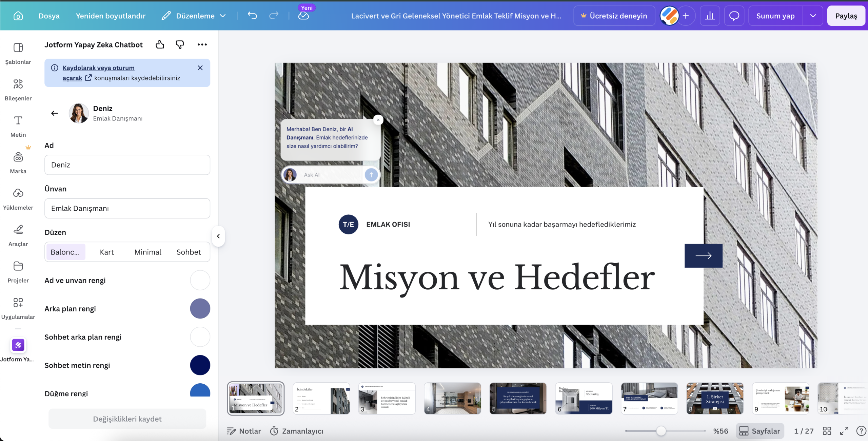Open the Yeniden boyutlandır menu
868x441 pixels.
point(111,16)
